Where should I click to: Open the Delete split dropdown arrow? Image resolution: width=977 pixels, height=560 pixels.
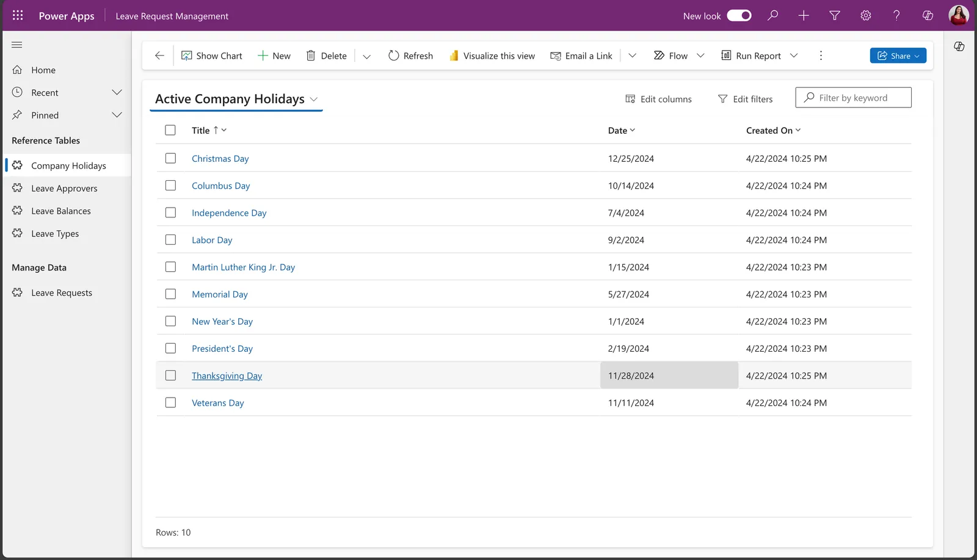coord(366,56)
